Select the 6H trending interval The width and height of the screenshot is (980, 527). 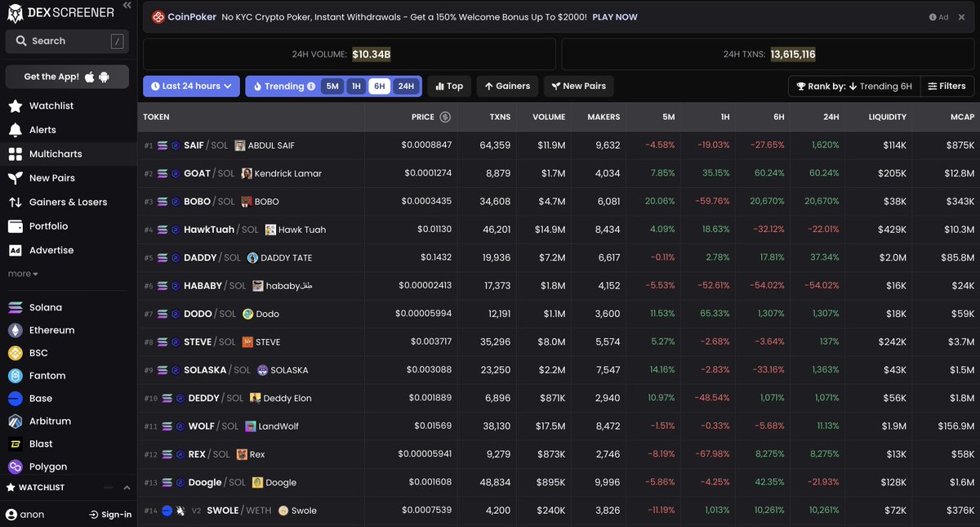tap(380, 87)
